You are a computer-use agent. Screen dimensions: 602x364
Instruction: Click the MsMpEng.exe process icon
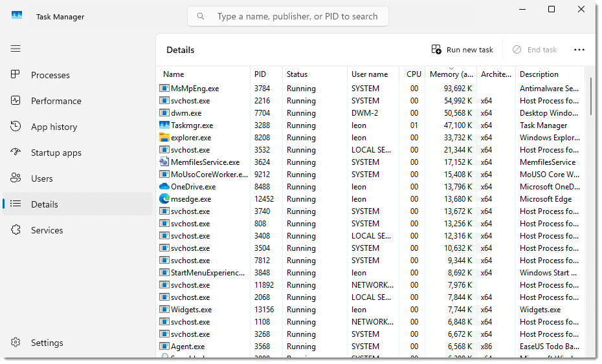coord(164,88)
